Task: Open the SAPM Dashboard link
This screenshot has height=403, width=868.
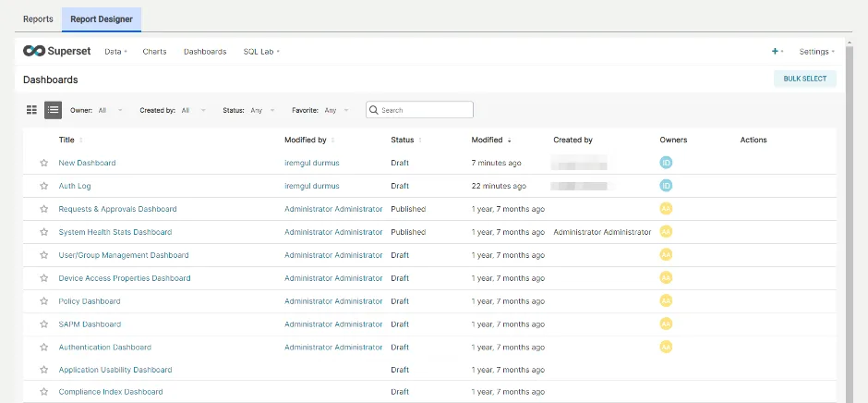Action: 90,324
